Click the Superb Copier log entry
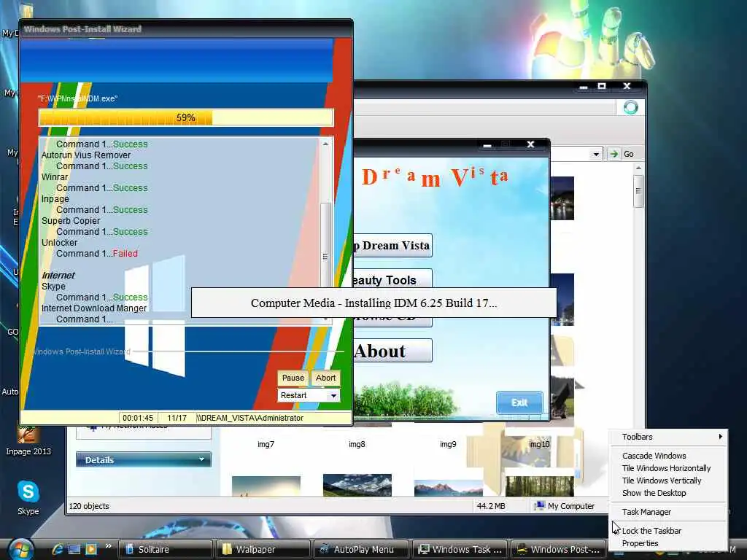Image resolution: width=747 pixels, height=560 pixels. tap(71, 220)
